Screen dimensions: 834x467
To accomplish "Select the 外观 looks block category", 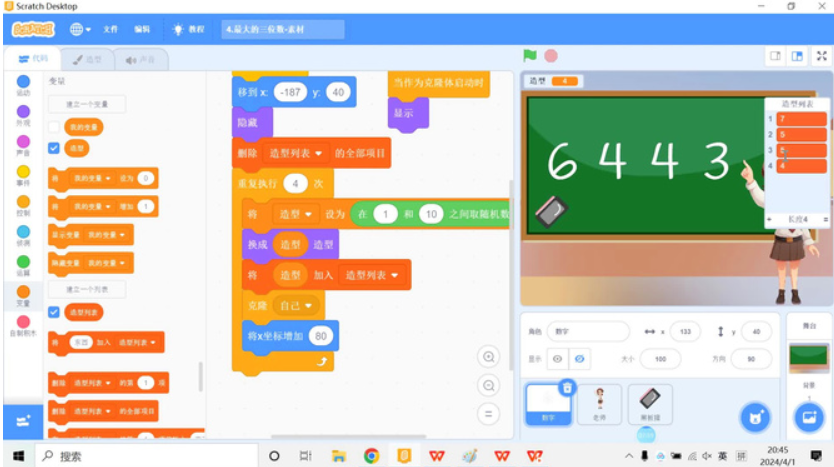I will tap(23, 115).
